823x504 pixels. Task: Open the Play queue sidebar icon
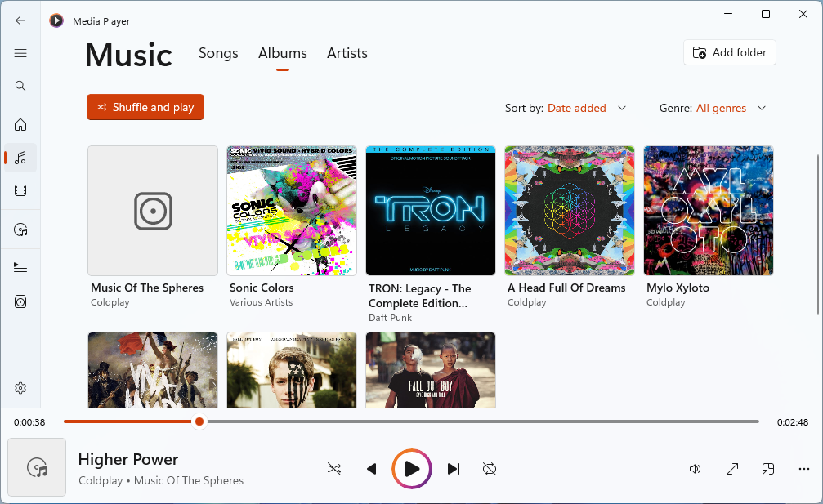[x=20, y=268]
